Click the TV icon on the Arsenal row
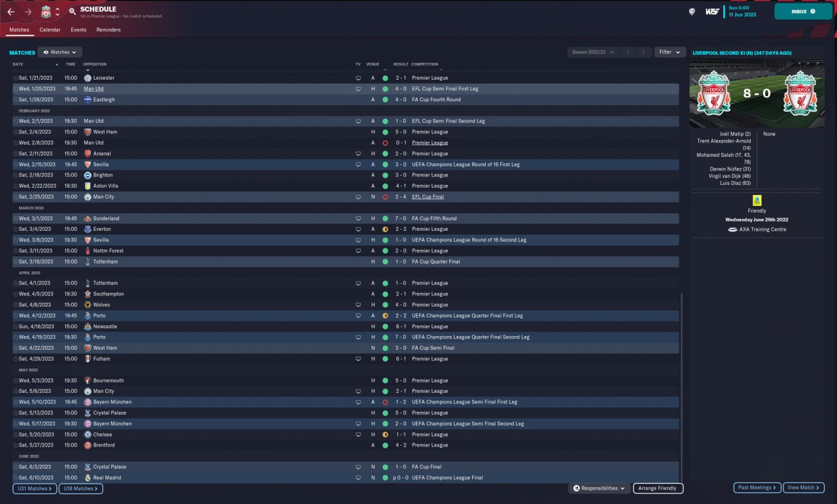837x504 pixels. tap(358, 154)
